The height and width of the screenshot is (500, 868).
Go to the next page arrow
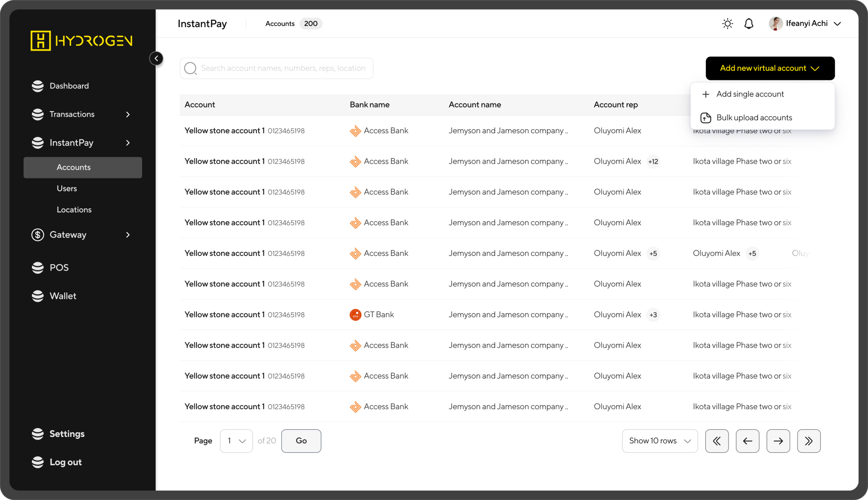click(x=778, y=441)
